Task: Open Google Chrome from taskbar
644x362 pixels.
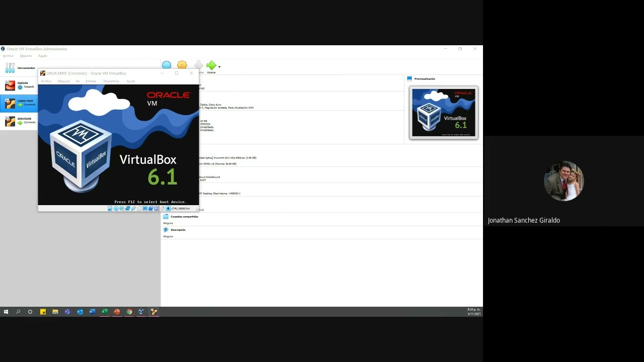Action: pyautogui.click(x=129, y=312)
